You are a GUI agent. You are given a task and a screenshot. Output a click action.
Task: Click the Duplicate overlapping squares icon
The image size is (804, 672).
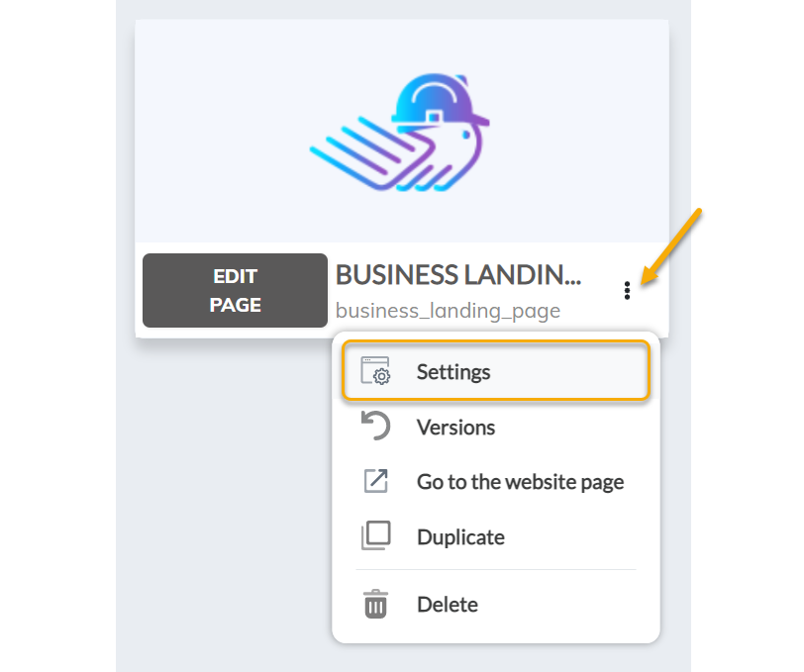[376, 535]
